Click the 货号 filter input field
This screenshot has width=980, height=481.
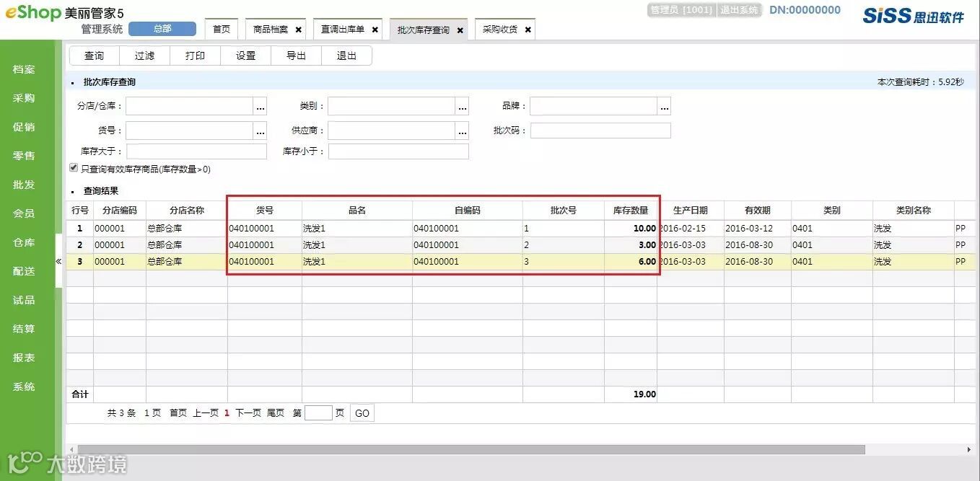[190, 131]
